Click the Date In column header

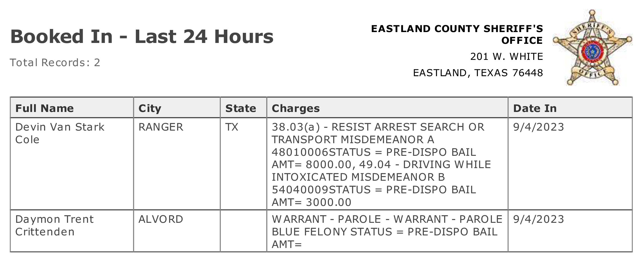coord(570,108)
